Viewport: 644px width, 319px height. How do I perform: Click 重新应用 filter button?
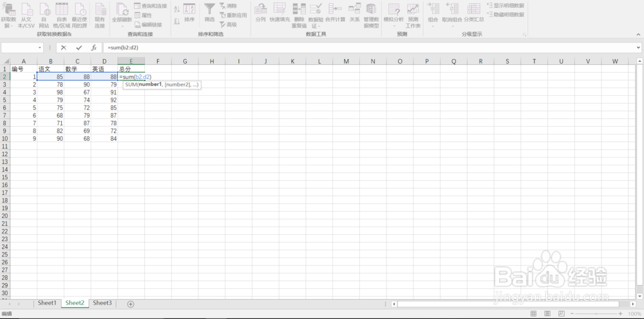[233, 15]
